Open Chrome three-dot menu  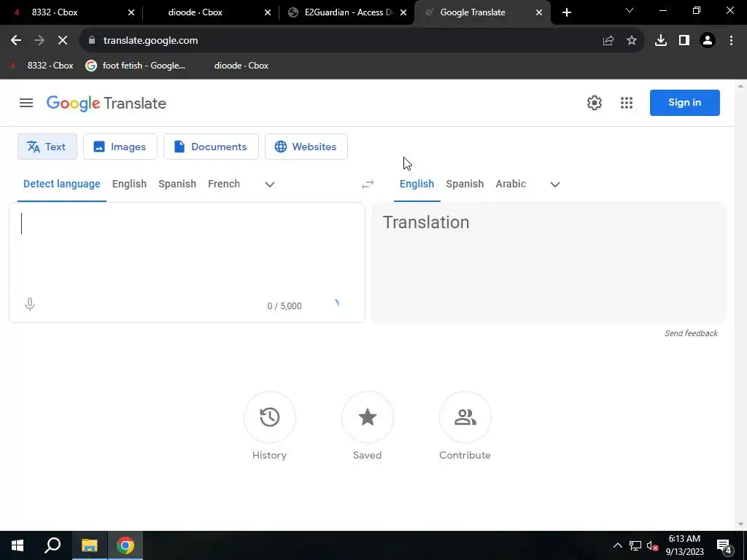tap(731, 41)
